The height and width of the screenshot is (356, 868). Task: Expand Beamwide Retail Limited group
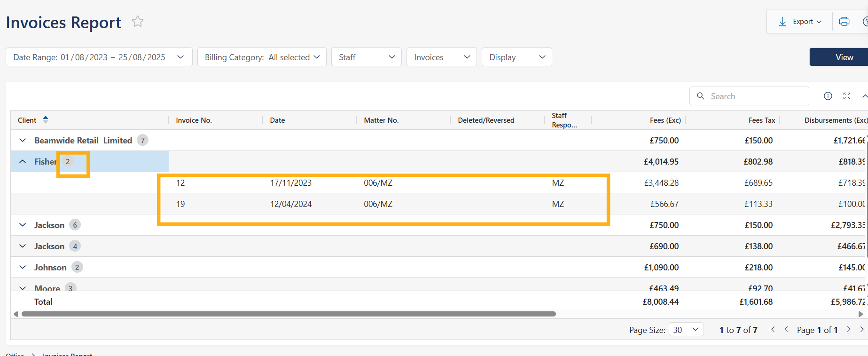(23, 140)
